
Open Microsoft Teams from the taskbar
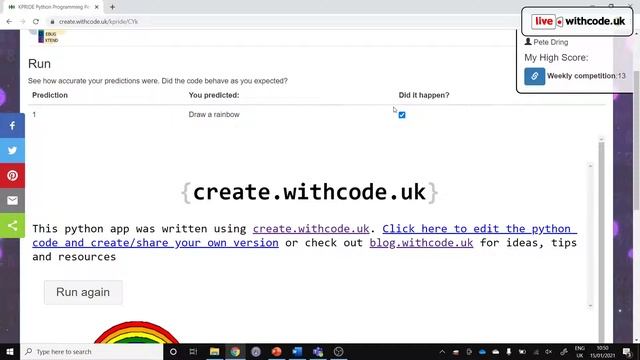click(318, 351)
